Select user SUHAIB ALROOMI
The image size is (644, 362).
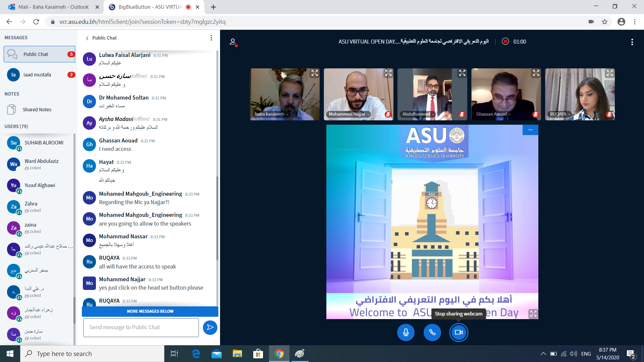point(40,143)
